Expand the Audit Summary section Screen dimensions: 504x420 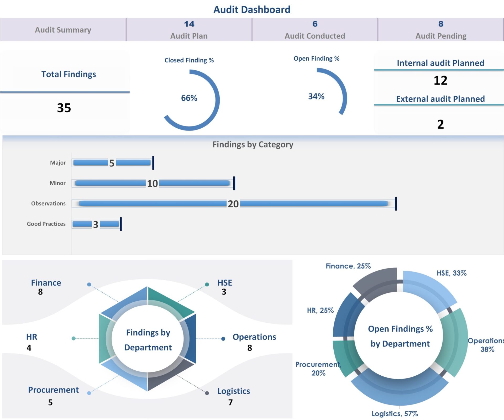pos(63,30)
